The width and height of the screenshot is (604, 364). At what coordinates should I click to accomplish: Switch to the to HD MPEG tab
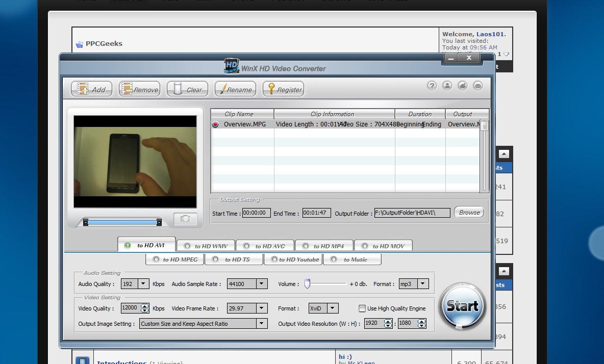click(175, 259)
